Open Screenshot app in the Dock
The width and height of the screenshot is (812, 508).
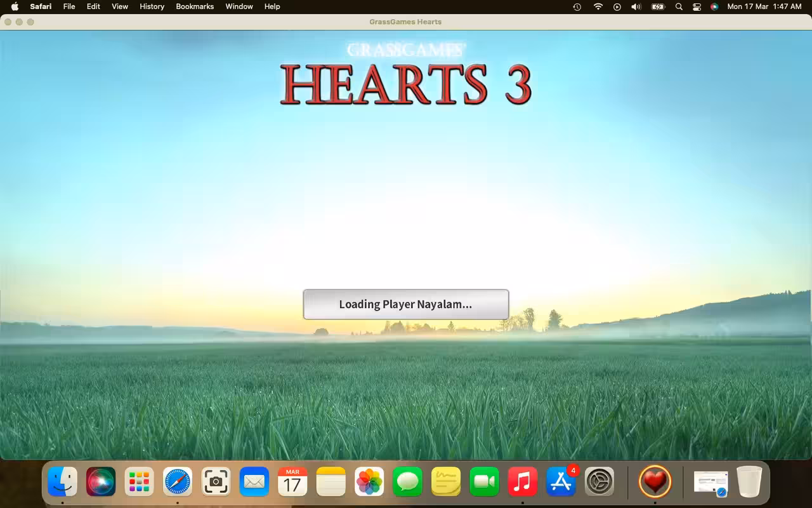pyautogui.click(x=216, y=482)
